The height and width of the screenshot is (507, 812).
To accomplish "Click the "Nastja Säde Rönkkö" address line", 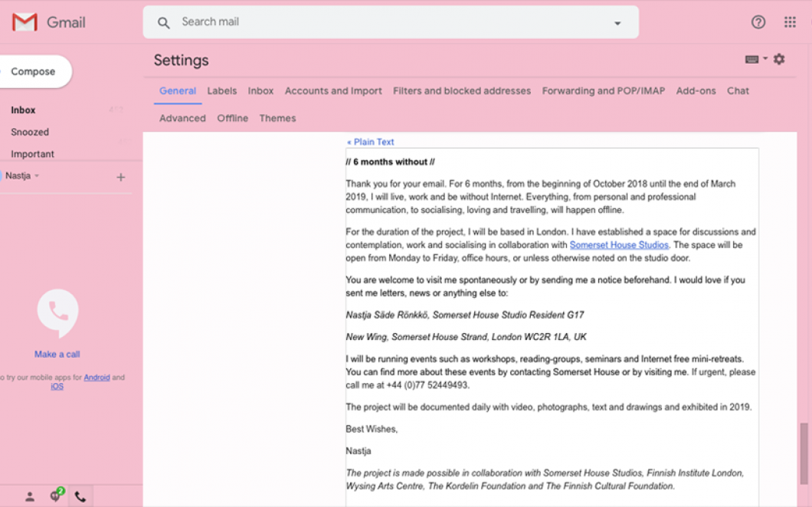I will pyautogui.click(x=465, y=315).
